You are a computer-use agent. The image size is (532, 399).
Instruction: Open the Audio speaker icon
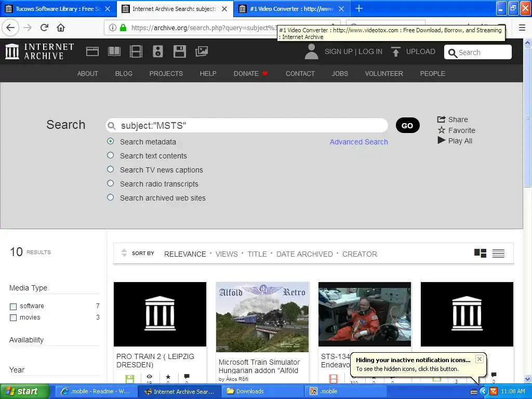158,51
